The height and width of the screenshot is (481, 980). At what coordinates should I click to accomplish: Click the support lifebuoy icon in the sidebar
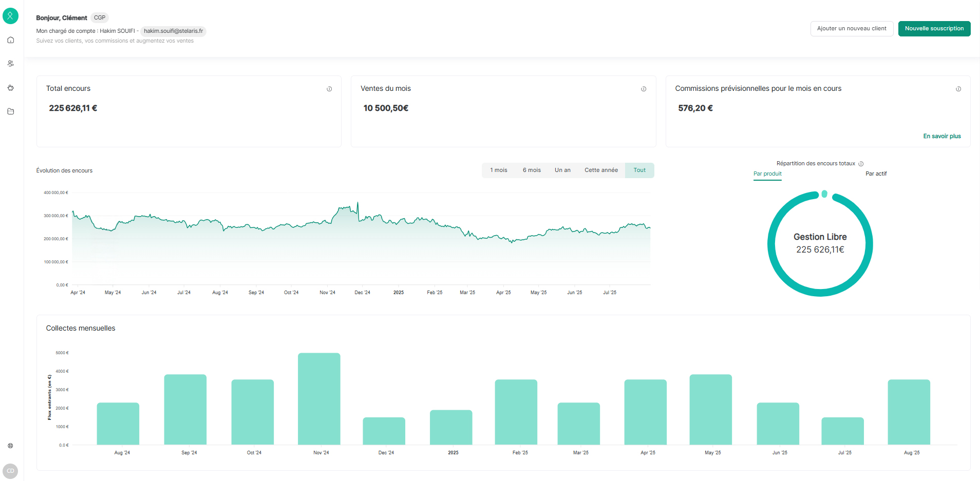pyautogui.click(x=10, y=446)
